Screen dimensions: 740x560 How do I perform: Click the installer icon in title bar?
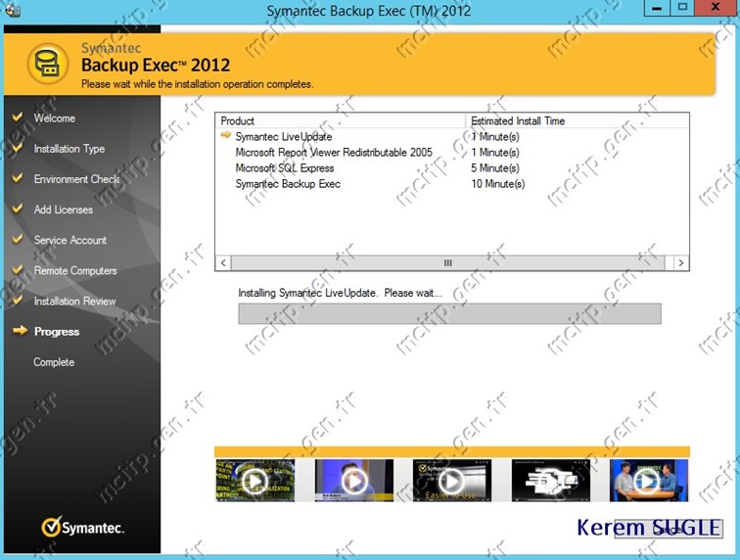coord(12,10)
